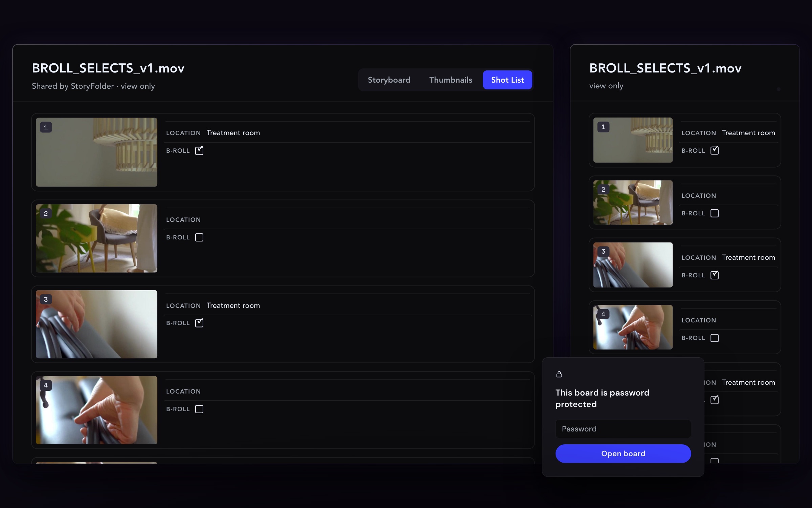Enable B-ROLL for shot 4 in right panel
Viewport: 812px width, 508px height.
715,338
